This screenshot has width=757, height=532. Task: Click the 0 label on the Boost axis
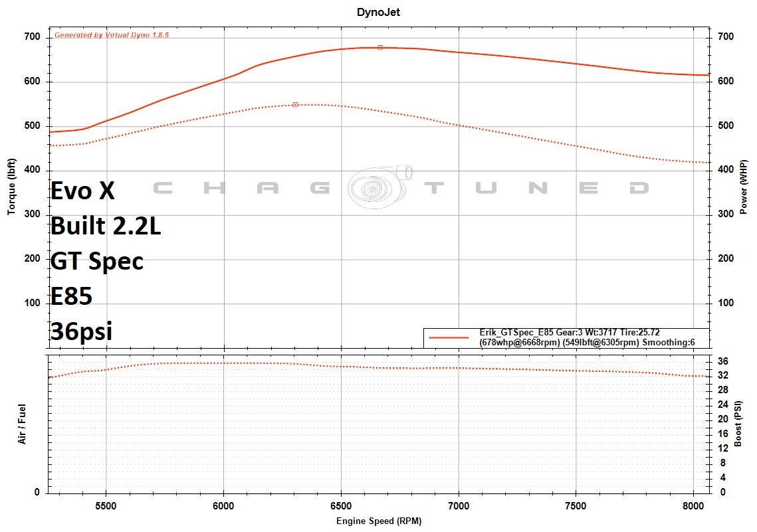pyautogui.click(x=722, y=492)
